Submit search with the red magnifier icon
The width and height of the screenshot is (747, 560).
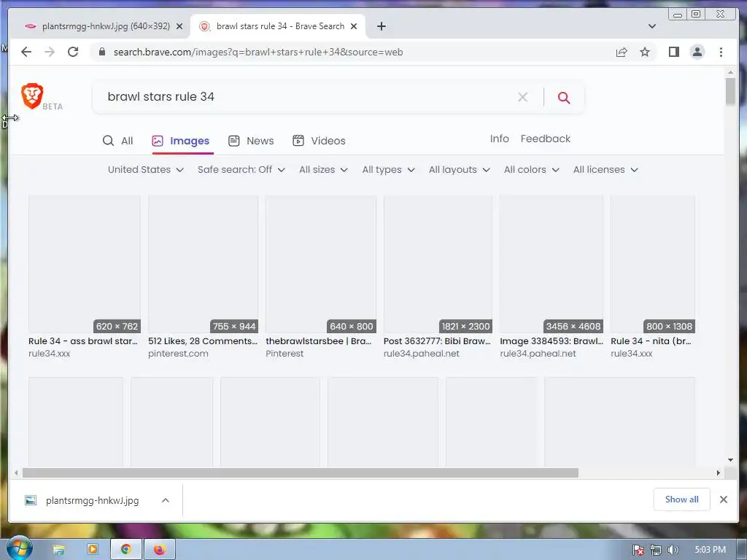[564, 98]
